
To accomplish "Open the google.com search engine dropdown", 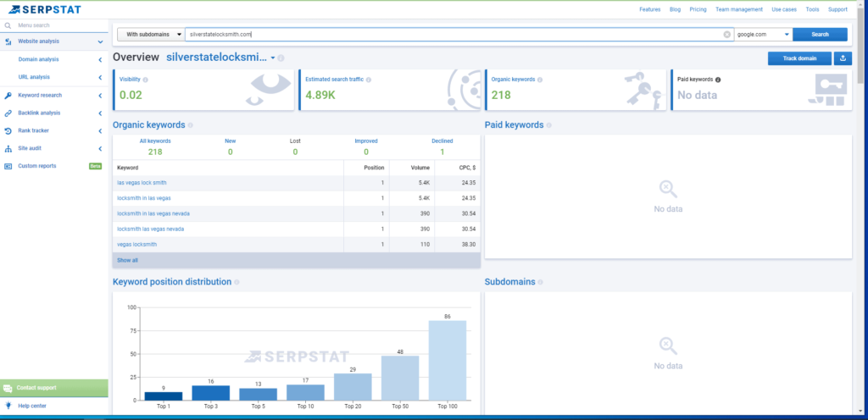I will (x=762, y=35).
